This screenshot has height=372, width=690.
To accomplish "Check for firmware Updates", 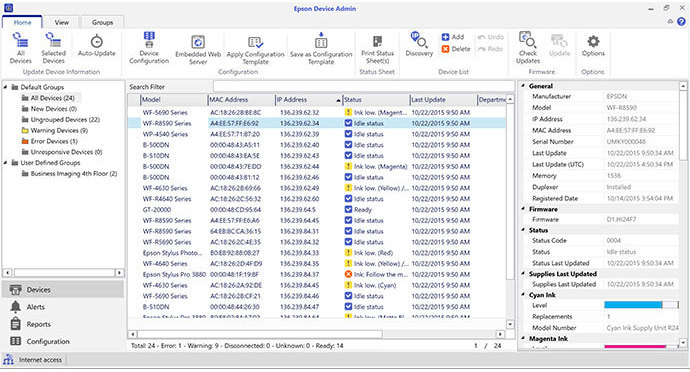I will [528, 48].
